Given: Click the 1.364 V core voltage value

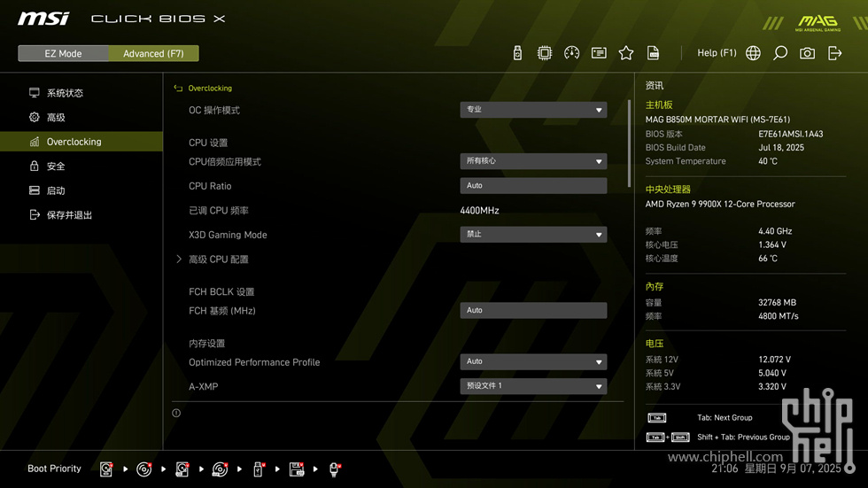Looking at the screenshot, I should (772, 244).
